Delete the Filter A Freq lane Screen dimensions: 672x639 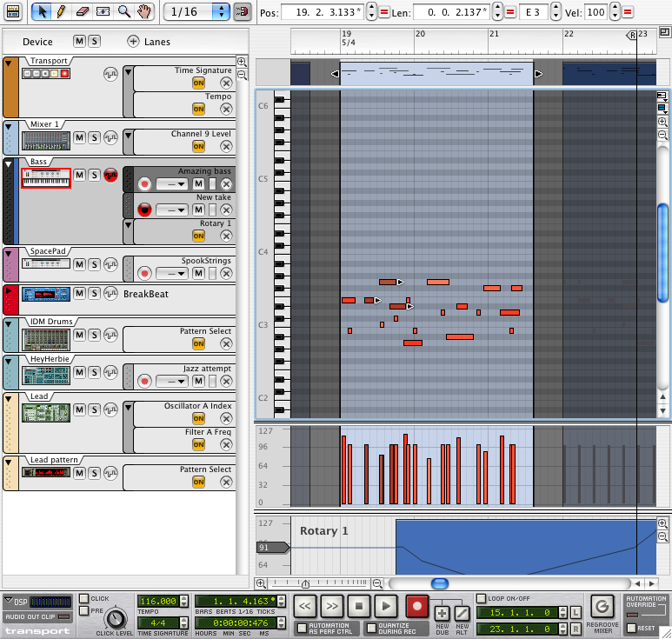coord(226,444)
